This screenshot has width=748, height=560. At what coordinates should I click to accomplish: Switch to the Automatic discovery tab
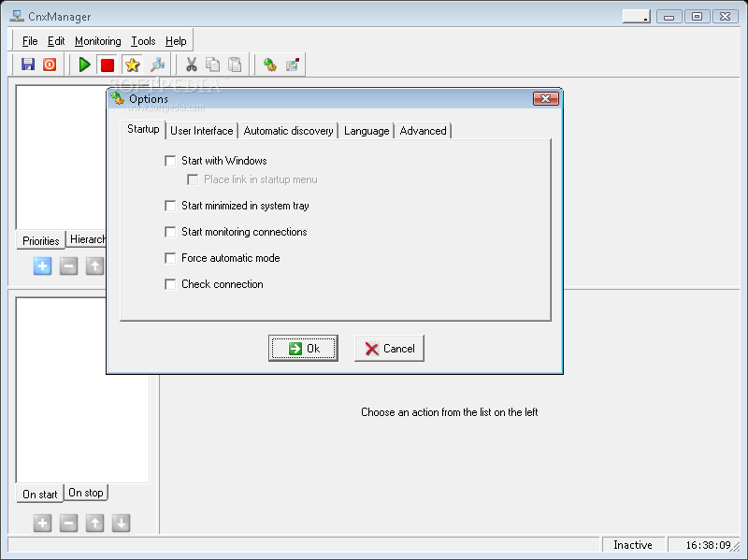click(288, 131)
